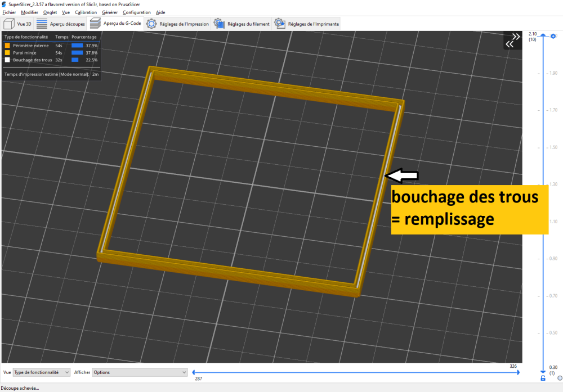Image resolution: width=563 pixels, height=392 pixels.
Task: Click the vertical slider bottom handle
Action: click(543, 372)
